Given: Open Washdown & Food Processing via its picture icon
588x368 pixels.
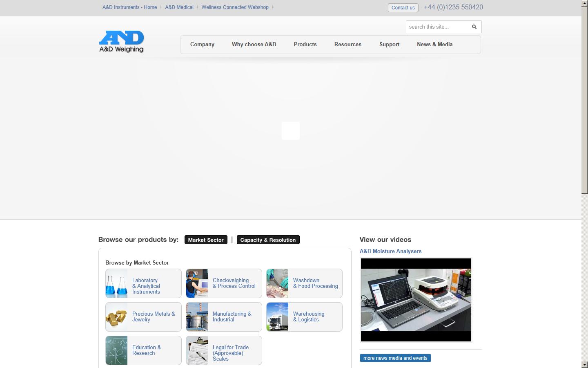Looking at the screenshot, I should point(278,283).
